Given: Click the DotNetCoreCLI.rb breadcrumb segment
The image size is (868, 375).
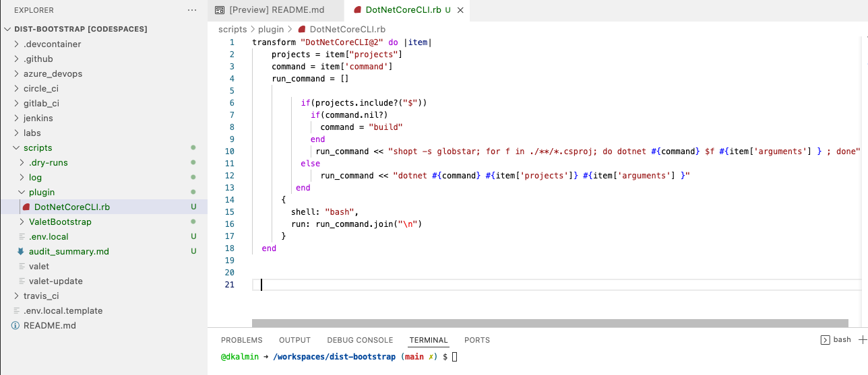Looking at the screenshot, I should coord(348,29).
